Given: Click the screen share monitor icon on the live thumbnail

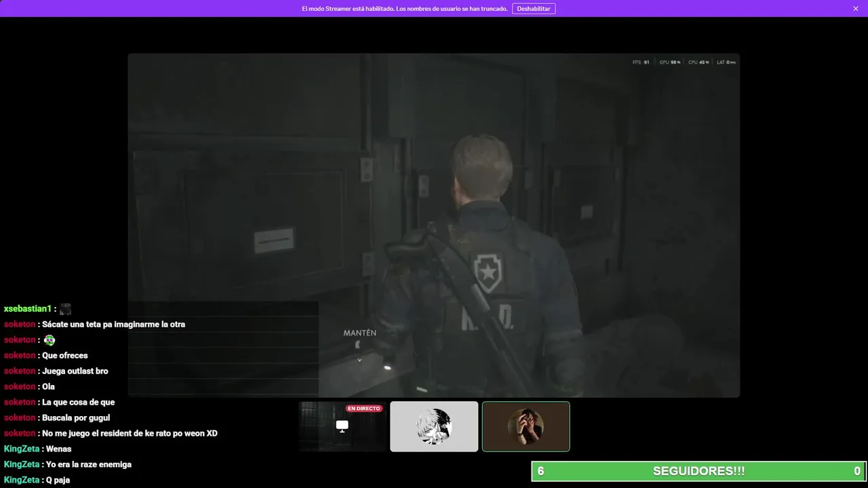Looking at the screenshot, I should [x=342, y=426].
